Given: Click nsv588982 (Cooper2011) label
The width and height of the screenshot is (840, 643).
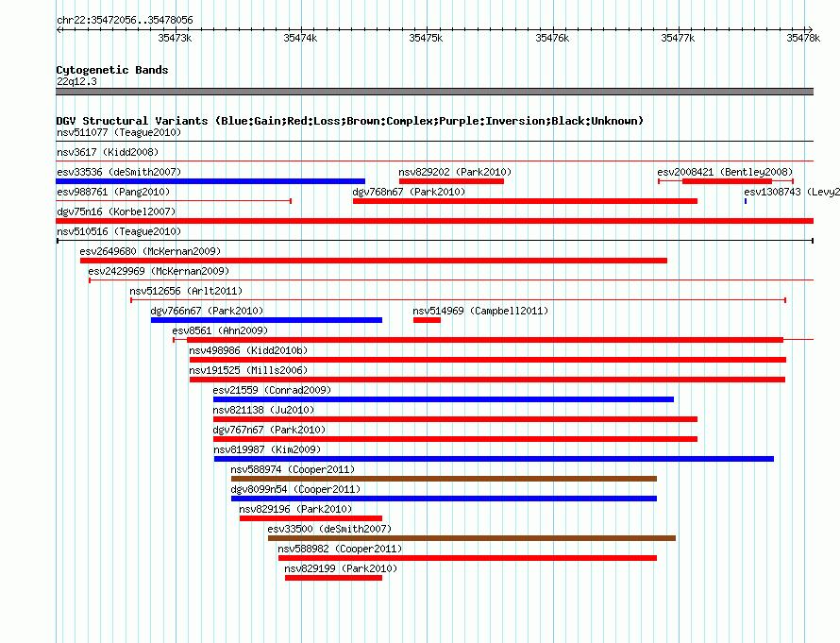Looking at the screenshot, I should [340, 549].
